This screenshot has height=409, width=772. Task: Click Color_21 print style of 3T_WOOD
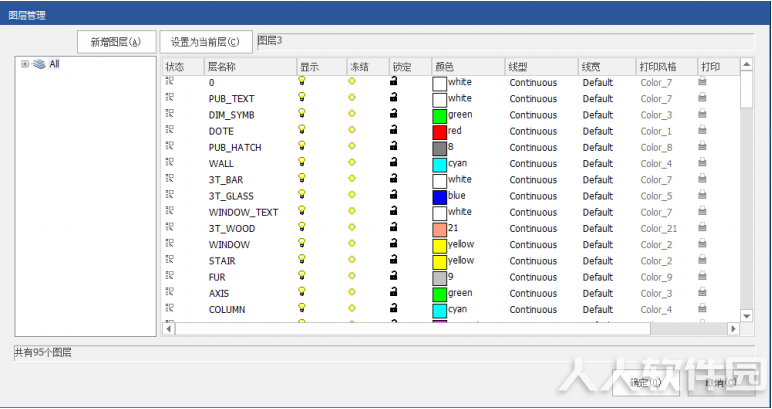click(659, 228)
